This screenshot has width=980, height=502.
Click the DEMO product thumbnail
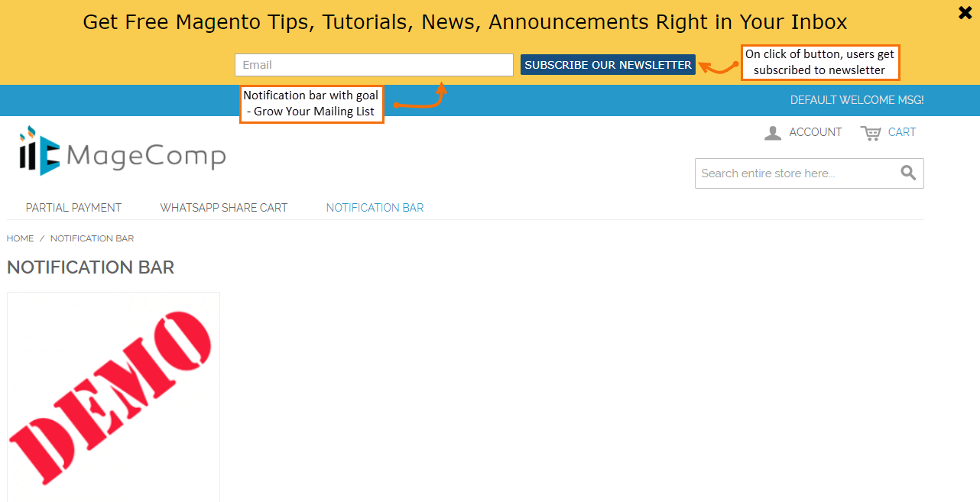click(113, 396)
